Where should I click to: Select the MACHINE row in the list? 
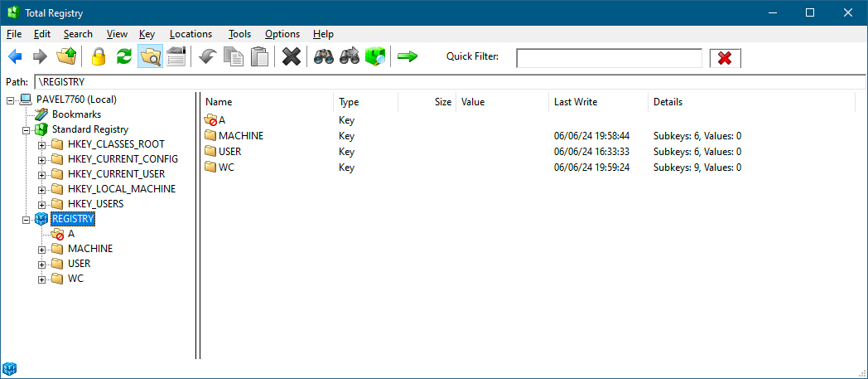[x=528, y=136]
